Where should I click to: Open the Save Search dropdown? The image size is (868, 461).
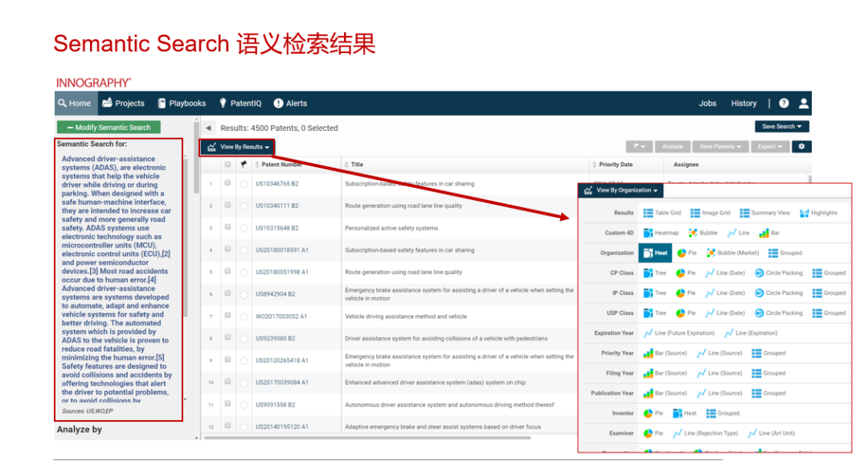coord(782,127)
